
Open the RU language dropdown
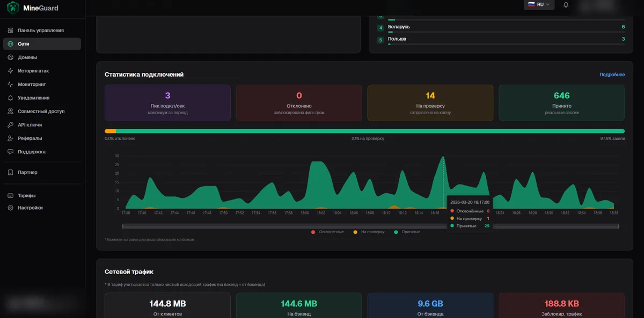pyautogui.click(x=539, y=4)
